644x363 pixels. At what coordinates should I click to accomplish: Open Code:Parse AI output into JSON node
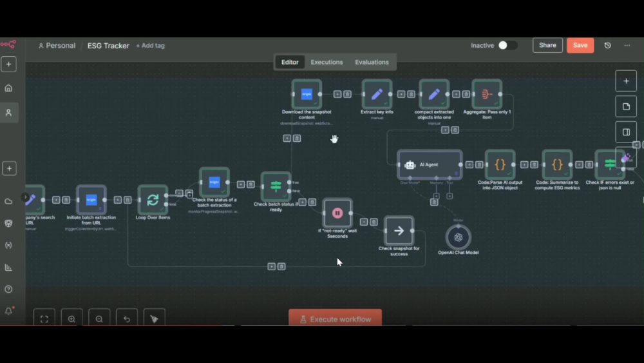500,165
